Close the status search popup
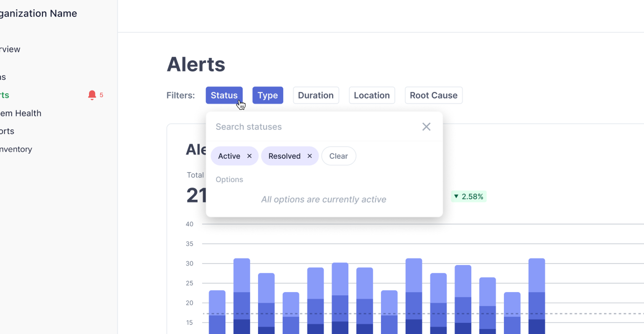The width and height of the screenshot is (644, 334). click(x=426, y=127)
